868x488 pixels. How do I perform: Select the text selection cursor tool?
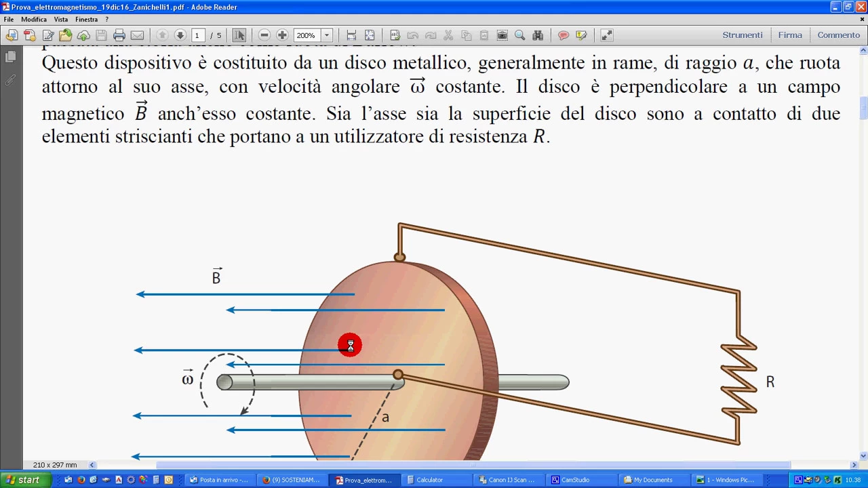239,35
